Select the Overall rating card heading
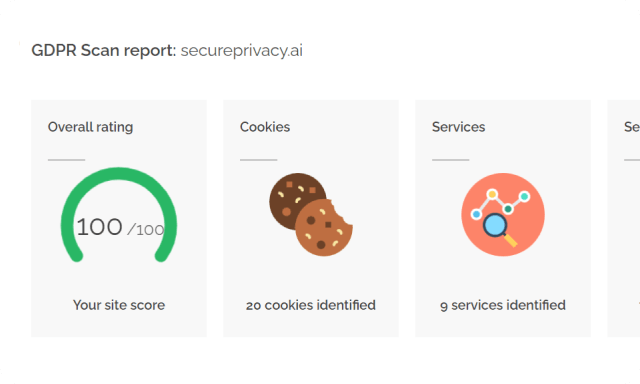 [x=90, y=127]
